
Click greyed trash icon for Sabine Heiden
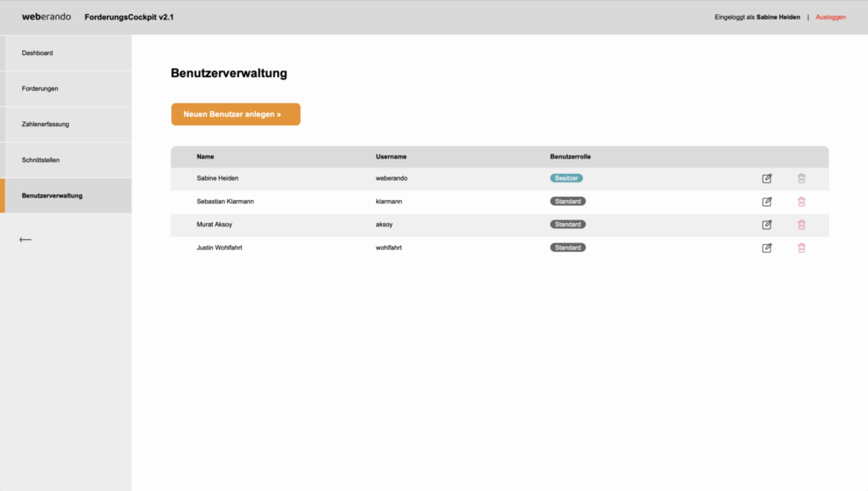(801, 179)
